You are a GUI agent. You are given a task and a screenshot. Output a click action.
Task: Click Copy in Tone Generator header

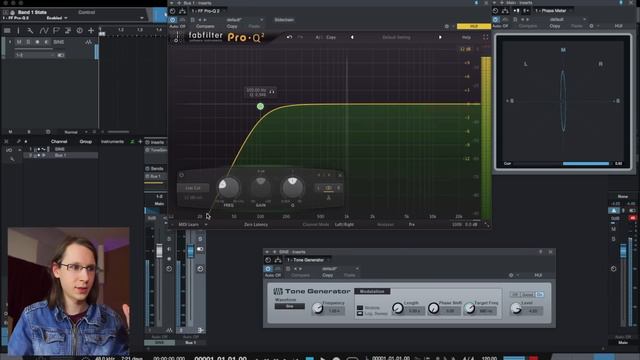[x=327, y=276]
